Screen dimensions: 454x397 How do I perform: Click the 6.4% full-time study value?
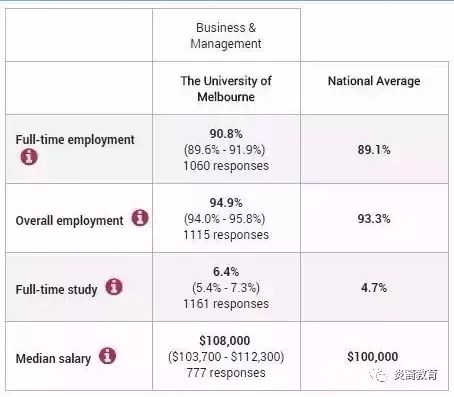tap(226, 272)
